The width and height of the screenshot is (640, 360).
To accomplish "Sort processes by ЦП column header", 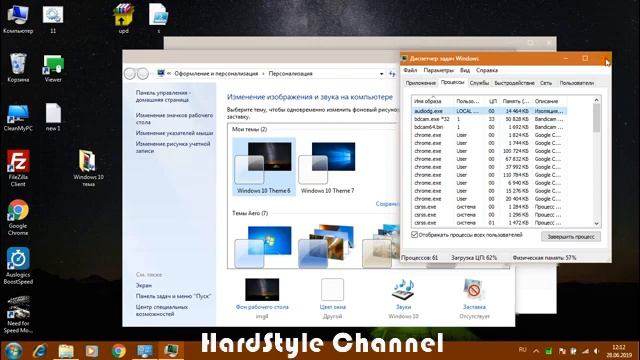I will point(492,101).
